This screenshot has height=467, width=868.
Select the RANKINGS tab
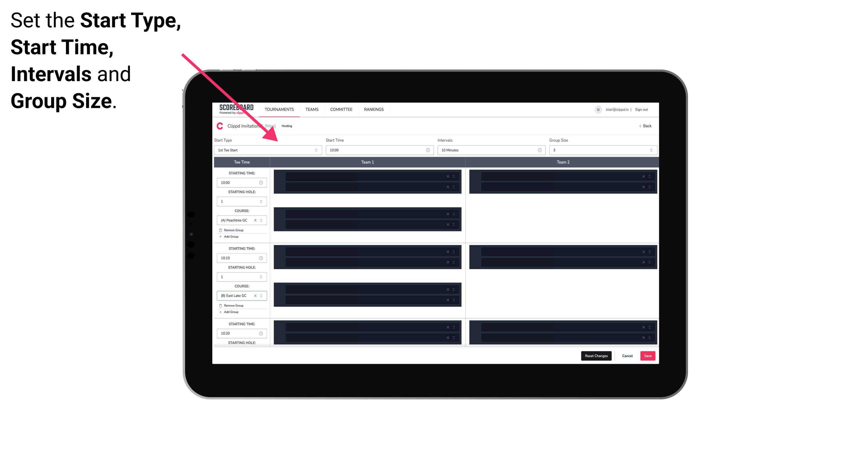point(374,109)
